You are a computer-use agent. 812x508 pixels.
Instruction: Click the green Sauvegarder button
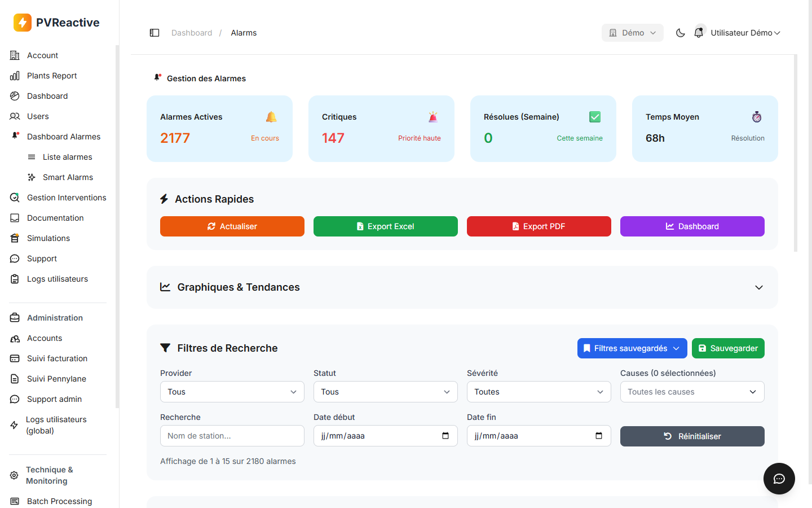pos(728,348)
